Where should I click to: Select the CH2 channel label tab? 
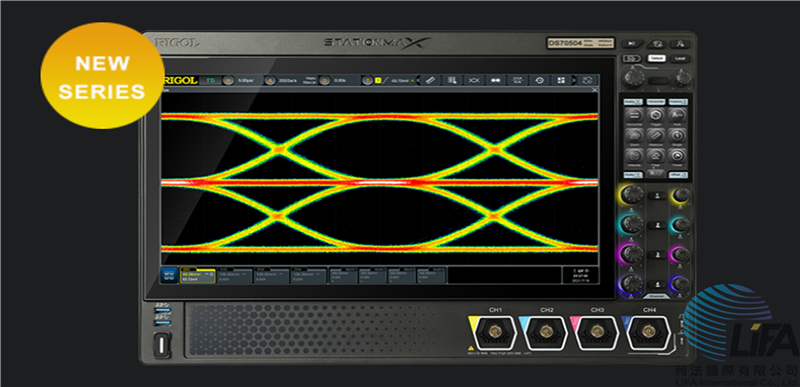coord(235,275)
